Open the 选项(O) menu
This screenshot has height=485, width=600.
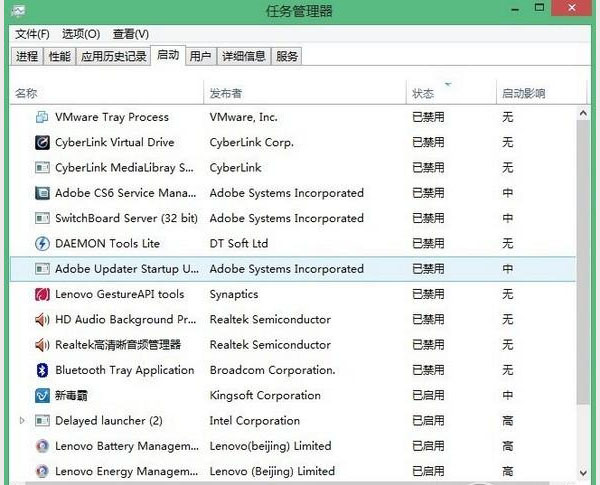coord(81,34)
